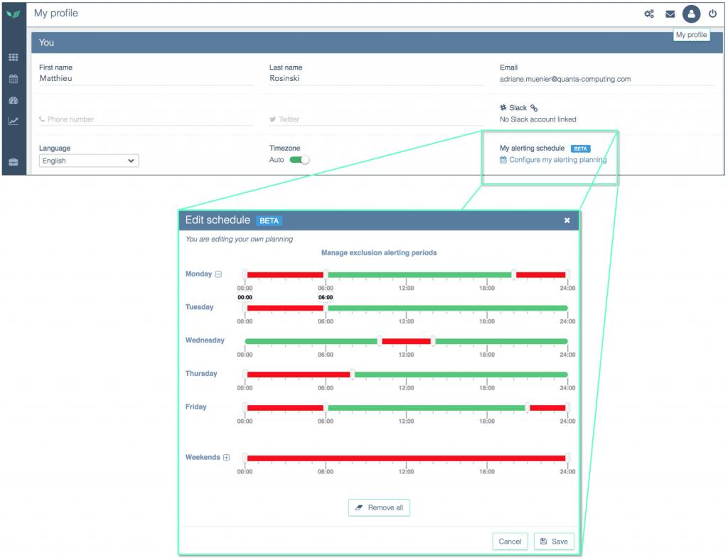Viewport: 728px width, 560px height.
Task: Open the briefcase sidebar icon
Action: (14, 162)
